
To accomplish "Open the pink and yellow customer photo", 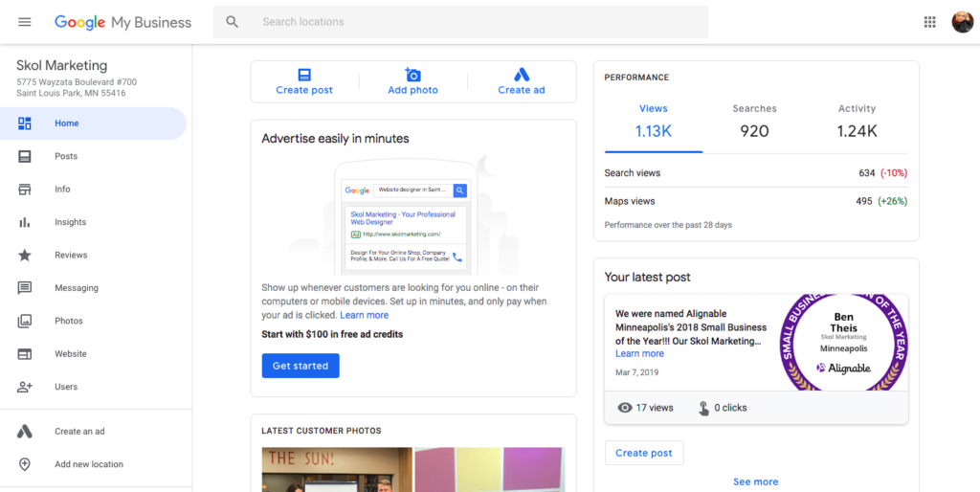I will [x=490, y=469].
